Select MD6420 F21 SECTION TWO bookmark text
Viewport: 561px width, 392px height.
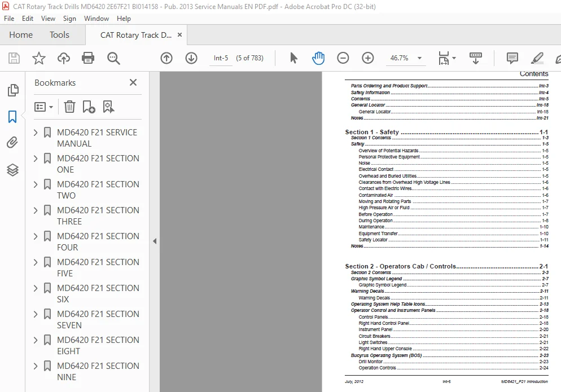pos(98,190)
